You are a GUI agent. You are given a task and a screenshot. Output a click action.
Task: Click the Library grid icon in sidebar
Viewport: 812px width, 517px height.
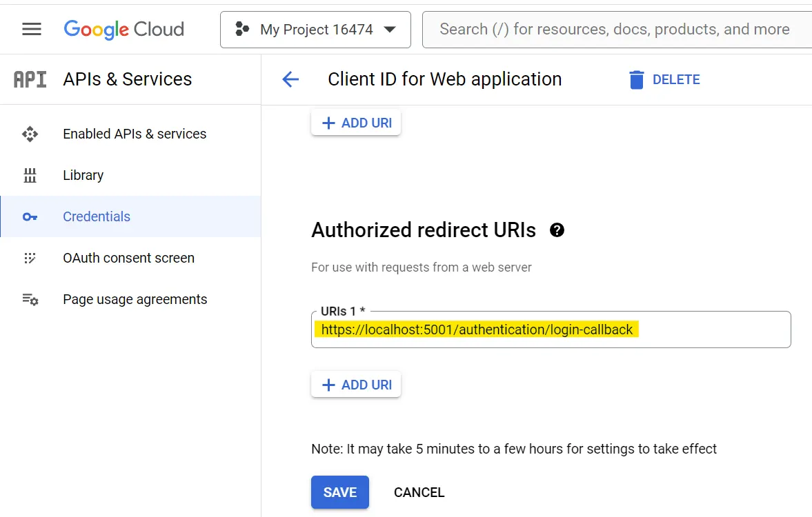tap(30, 175)
